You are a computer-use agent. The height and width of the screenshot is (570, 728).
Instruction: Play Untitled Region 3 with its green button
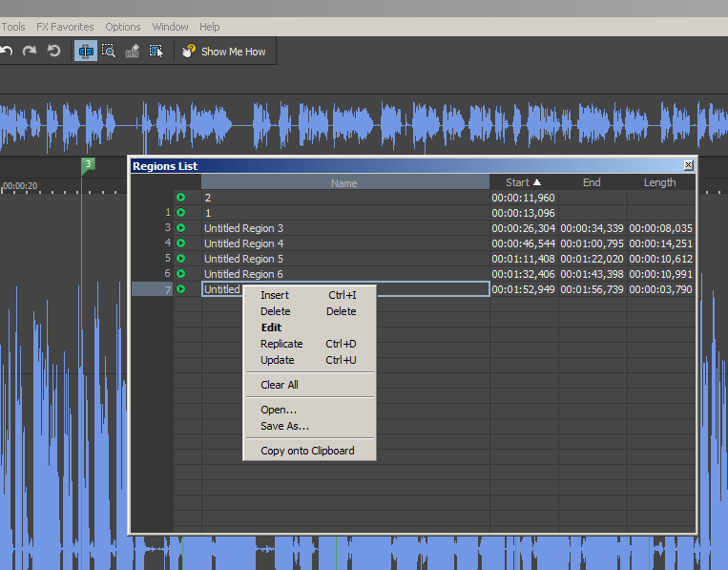pyautogui.click(x=180, y=228)
